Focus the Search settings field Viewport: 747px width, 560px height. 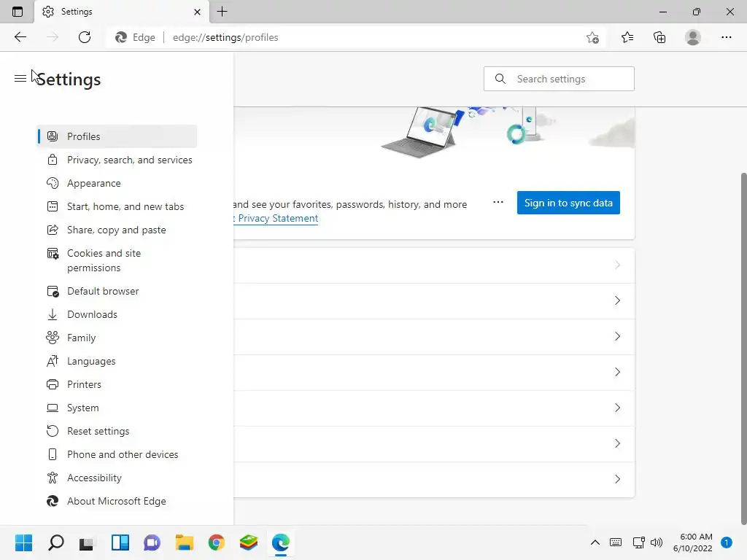pyautogui.click(x=559, y=79)
